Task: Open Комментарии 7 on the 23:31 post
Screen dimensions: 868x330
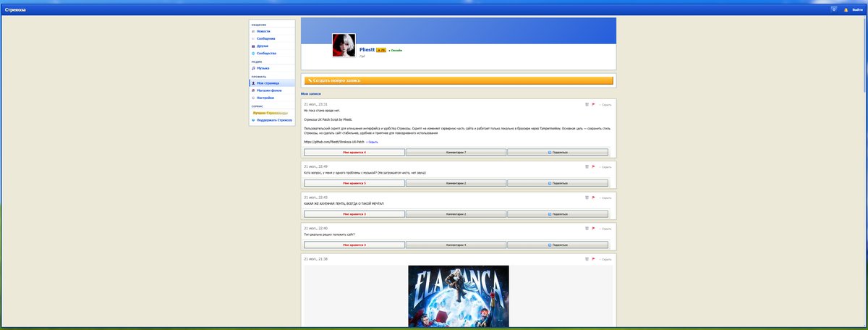Action: coord(456,153)
